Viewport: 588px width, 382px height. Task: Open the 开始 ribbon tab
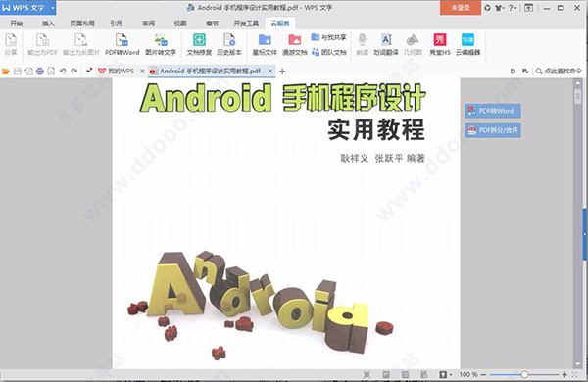pyautogui.click(x=16, y=24)
